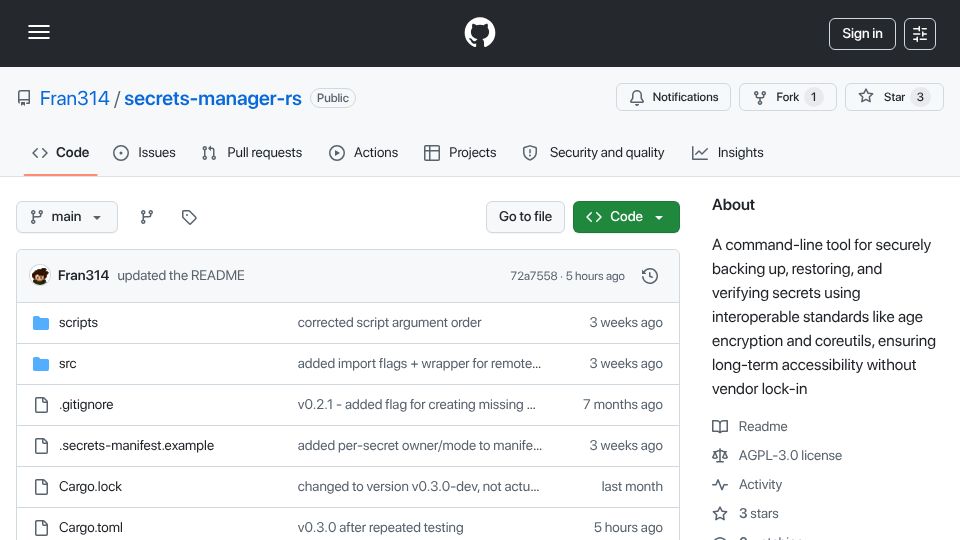
Task: Click the Cargo.lock file icon
Action: click(41, 487)
